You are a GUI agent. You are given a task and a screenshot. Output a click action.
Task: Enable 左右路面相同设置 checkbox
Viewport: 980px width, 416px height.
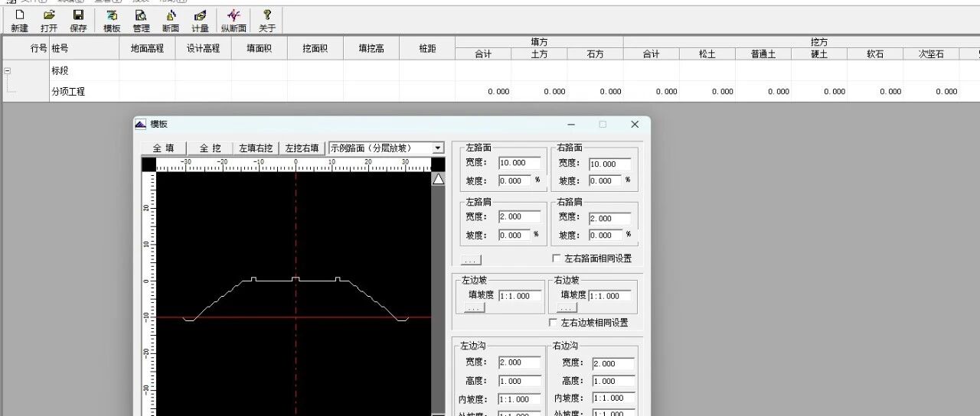(556, 258)
